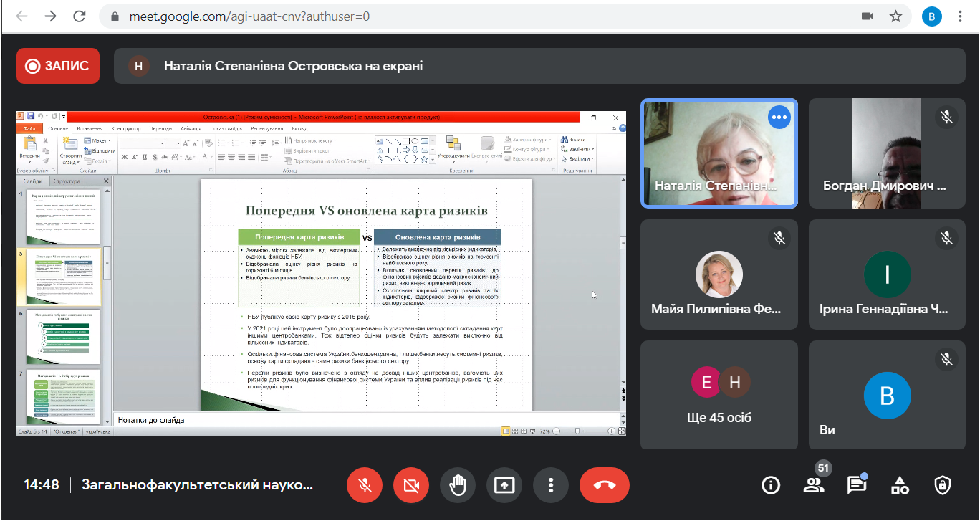Image resolution: width=980 pixels, height=521 pixels.
Task: Open the activities shapes icon
Action: coord(900,485)
